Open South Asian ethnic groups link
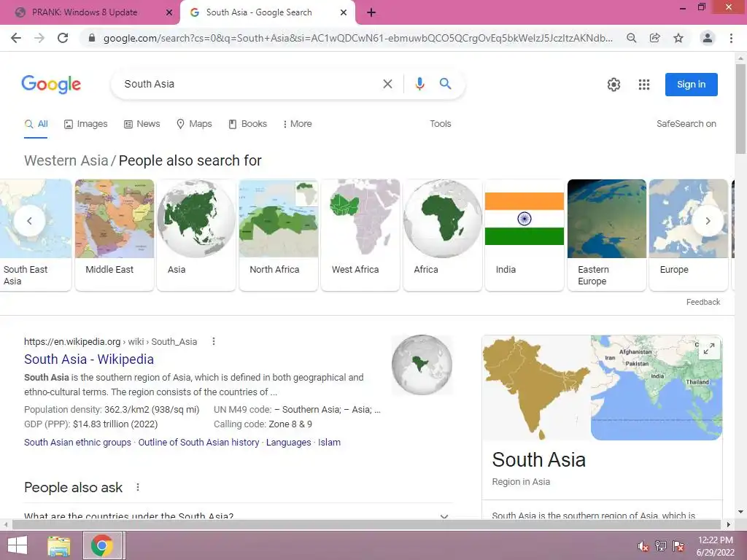747x560 pixels. (77, 443)
